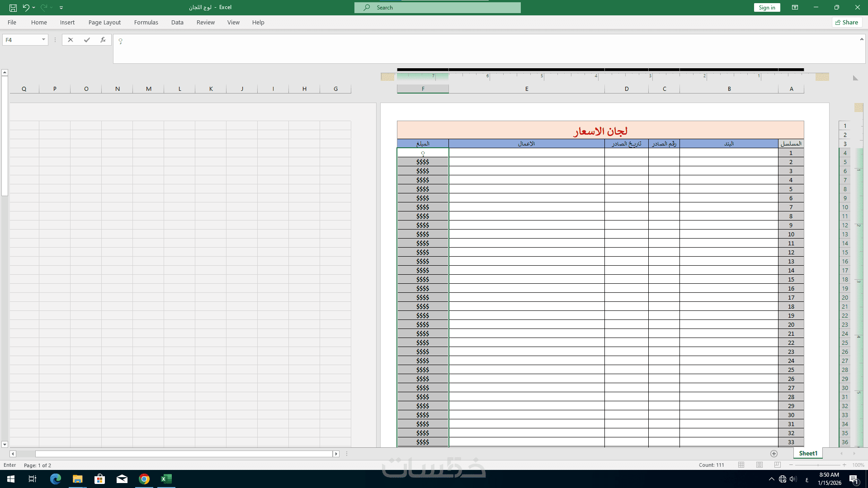The width and height of the screenshot is (868, 488).
Task: Click the Select All corner triangle
Action: coord(855,78)
